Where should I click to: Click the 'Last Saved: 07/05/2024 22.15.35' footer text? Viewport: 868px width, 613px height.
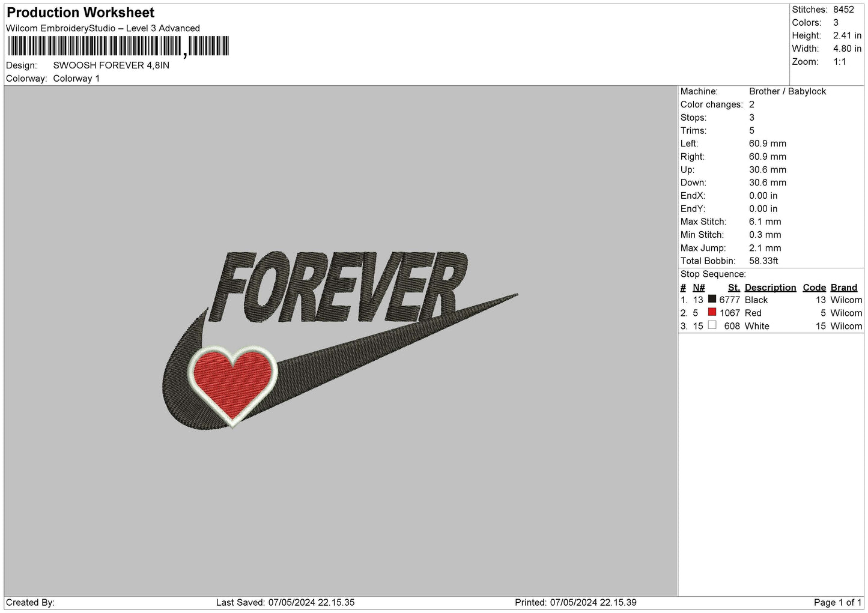coord(285,603)
